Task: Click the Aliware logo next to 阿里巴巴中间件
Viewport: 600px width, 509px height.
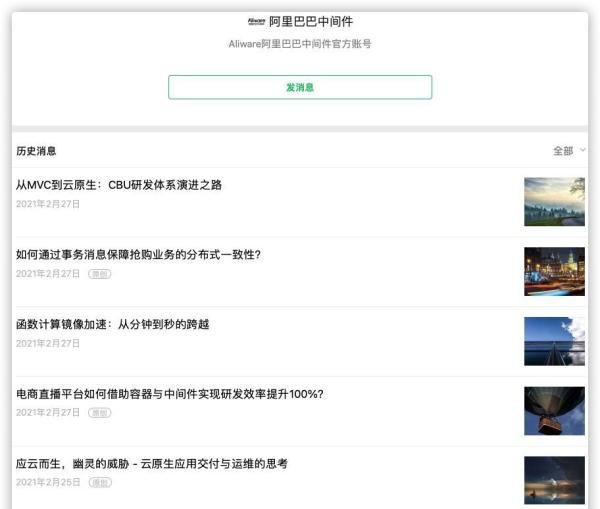Action: 256,21
